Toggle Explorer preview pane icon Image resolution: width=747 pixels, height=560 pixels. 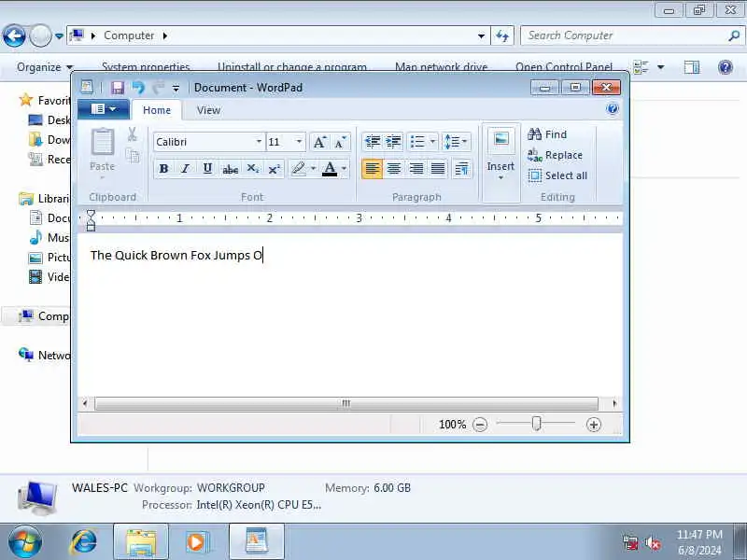(692, 67)
